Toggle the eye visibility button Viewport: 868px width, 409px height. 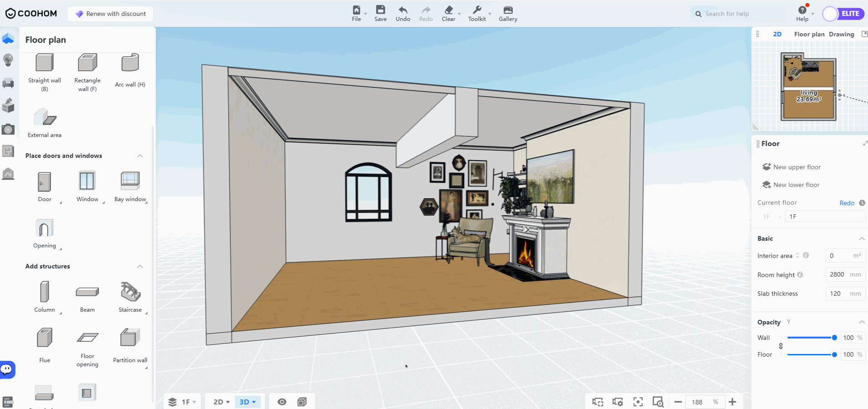(282, 402)
